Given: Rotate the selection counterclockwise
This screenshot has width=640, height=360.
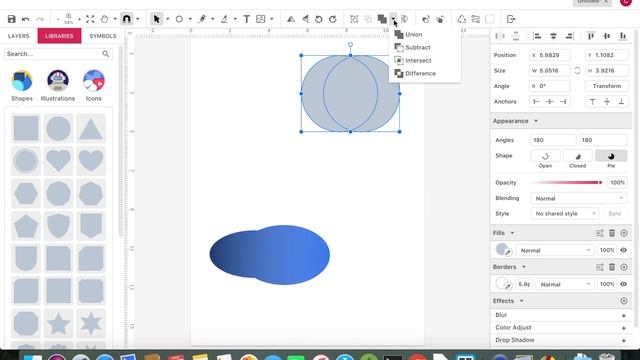Looking at the screenshot, I should [x=319, y=19].
